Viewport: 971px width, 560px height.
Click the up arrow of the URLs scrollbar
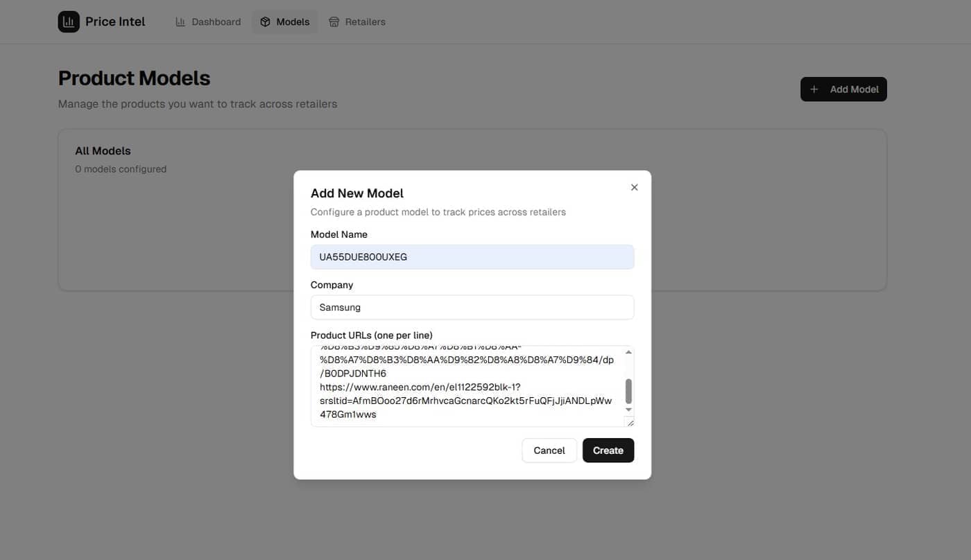(629, 351)
